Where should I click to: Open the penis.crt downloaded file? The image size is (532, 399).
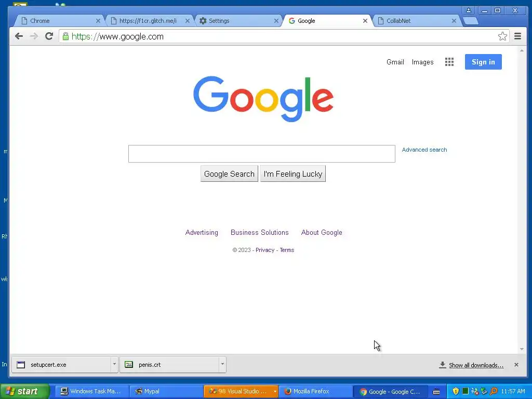point(169,364)
